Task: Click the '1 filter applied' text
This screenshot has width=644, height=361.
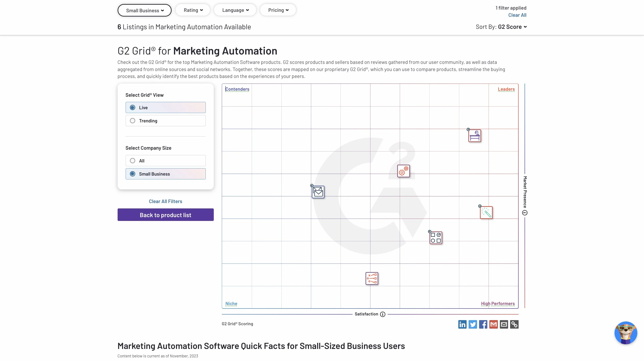Action: [x=511, y=8]
